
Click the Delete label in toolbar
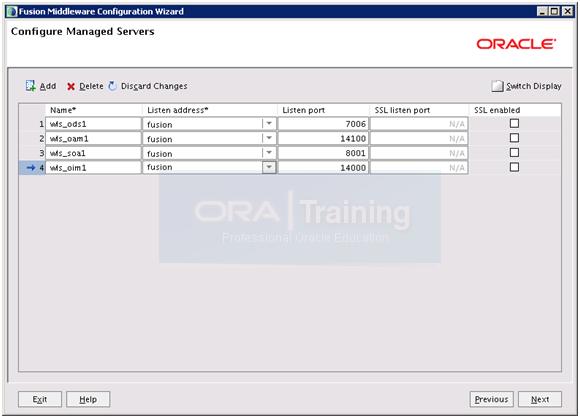(91, 86)
